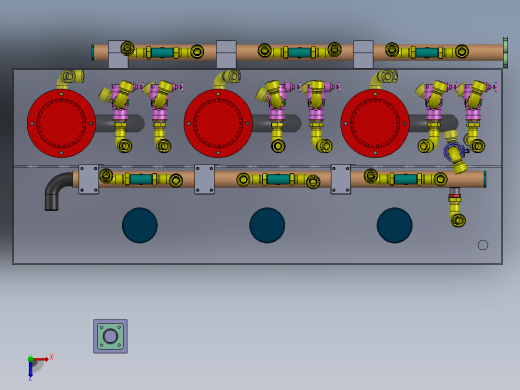Select yellow elbow above the leftmost red cover
520x390 pixels.
(x=69, y=79)
